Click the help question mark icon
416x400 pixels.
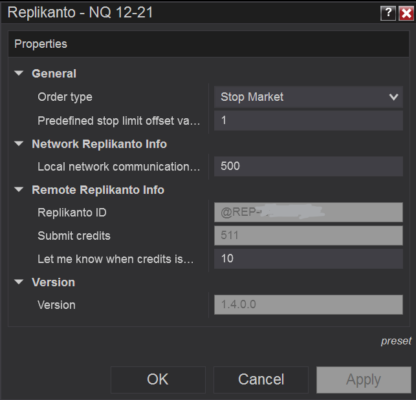[388, 13]
